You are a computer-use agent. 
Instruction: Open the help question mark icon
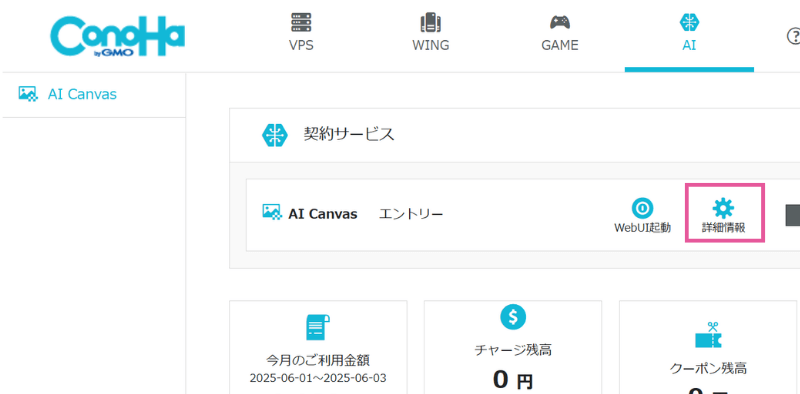click(x=794, y=36)
